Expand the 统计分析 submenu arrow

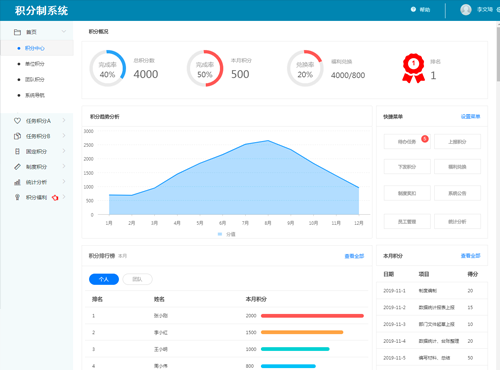(64, 182)
